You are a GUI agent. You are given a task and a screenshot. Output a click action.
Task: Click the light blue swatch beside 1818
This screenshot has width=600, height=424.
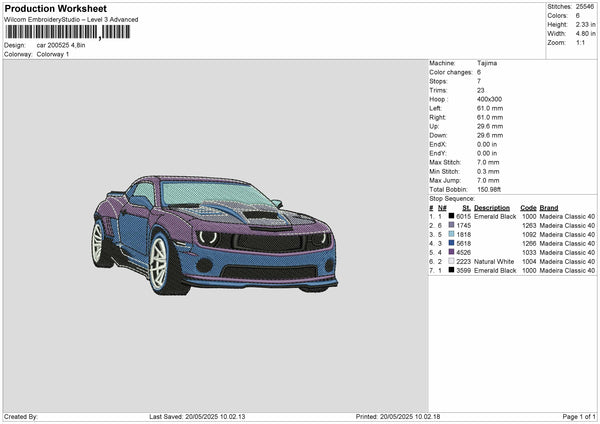(452, 235)
